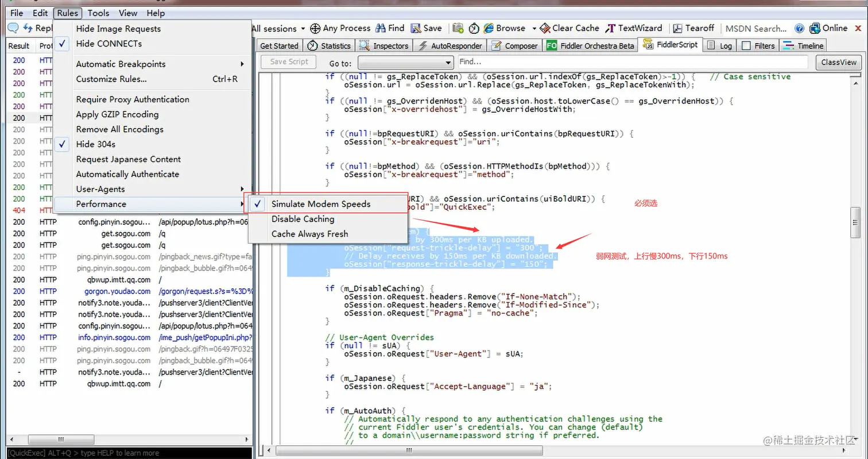
Task: Click the ClassView button
Action: point(839,62)
